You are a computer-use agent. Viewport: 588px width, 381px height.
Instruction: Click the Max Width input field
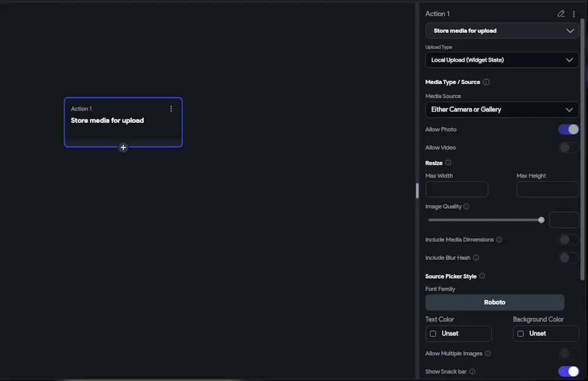click(x=457, y=189)
